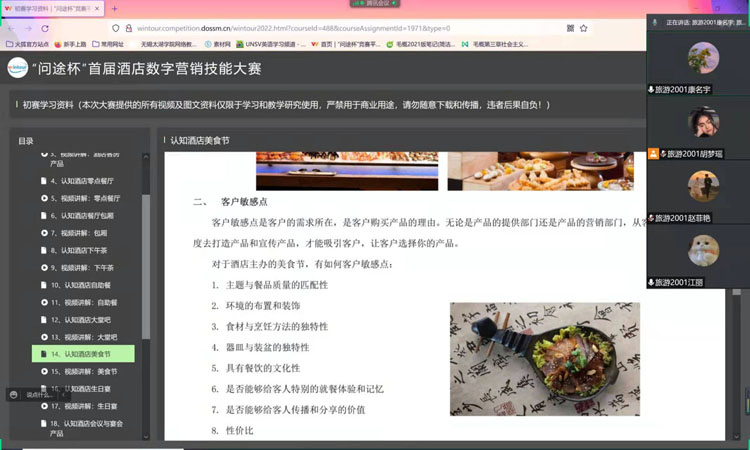Select participant 旅游2001江丽 avatar
The width and height of the screenshot is (750, 450).
pos(703,250)
